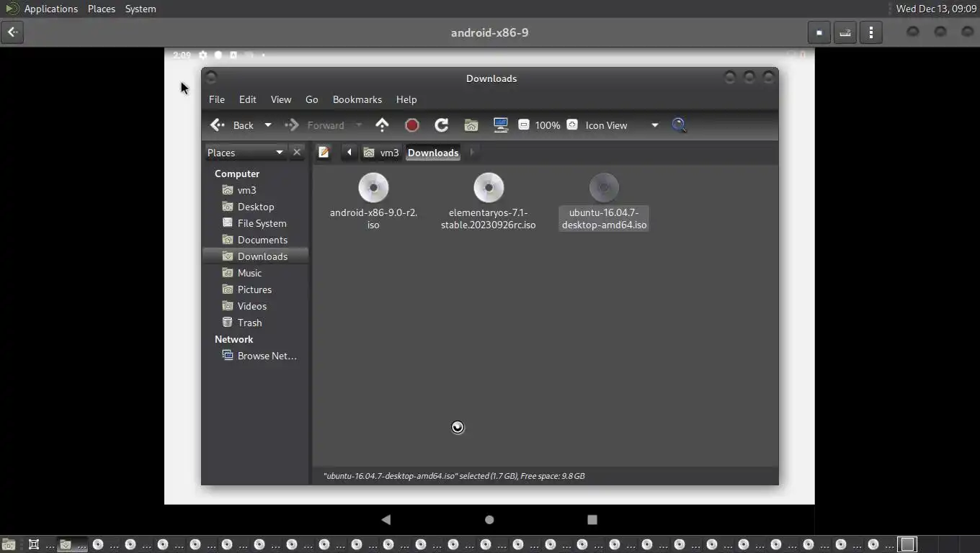Zoom out with the minus icon

[x=524, y=125]
